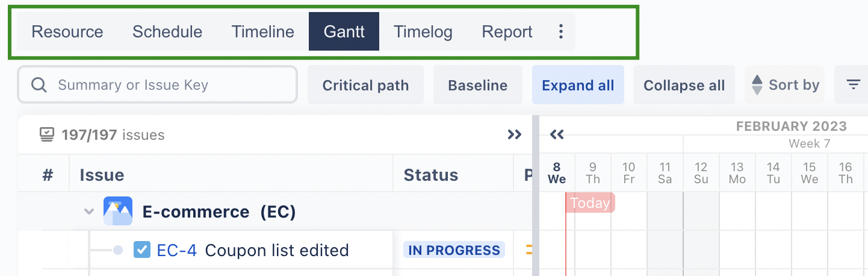Toggle the Baseline display
The image size is (868, 276).
tap(477, 85)
